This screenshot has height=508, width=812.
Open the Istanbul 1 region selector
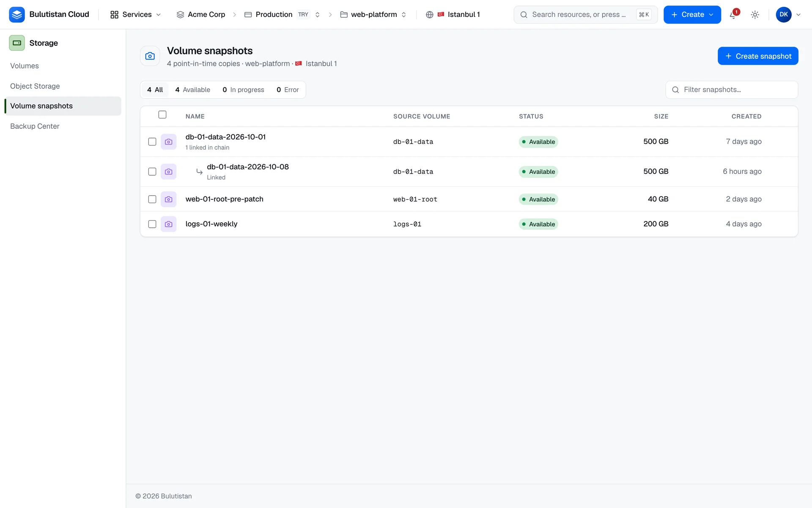click(x=453, y=15)
